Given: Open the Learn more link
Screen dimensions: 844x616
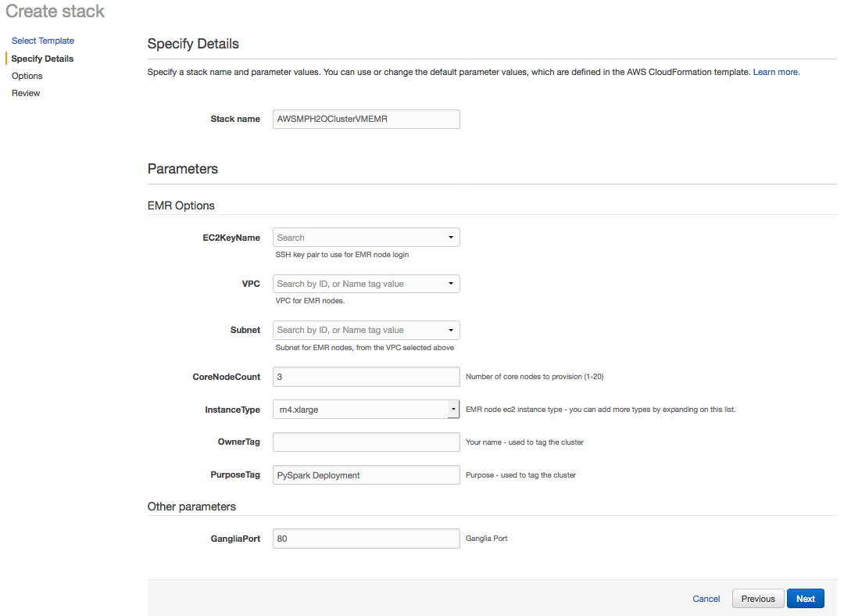Looking at the screenshot, I should click(774, 71).
